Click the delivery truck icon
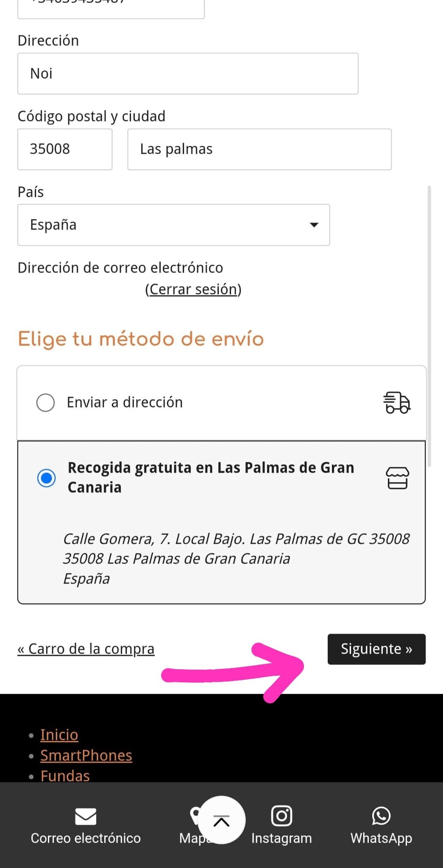Screen dimensions: 443x868 point(397,403)
